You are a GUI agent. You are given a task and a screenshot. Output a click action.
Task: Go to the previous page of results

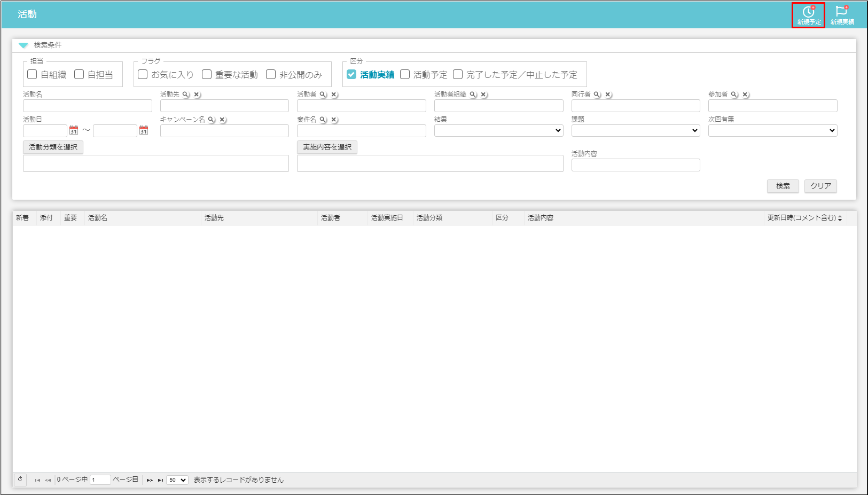(48, 480)
